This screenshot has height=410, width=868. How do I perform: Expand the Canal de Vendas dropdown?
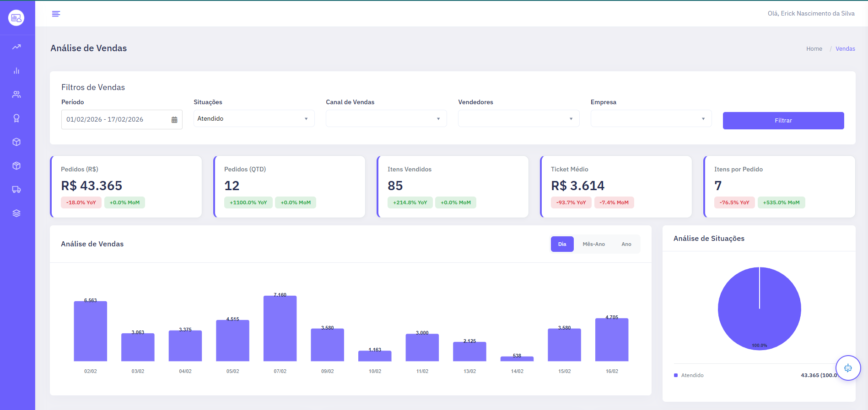386,119
